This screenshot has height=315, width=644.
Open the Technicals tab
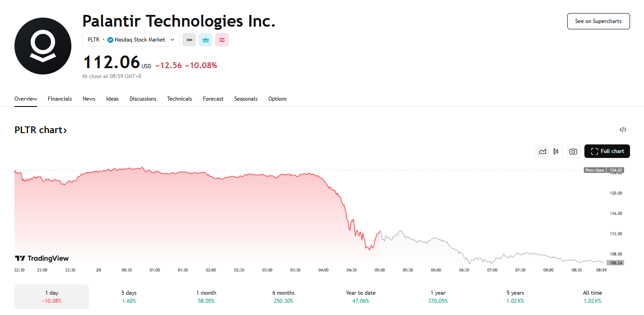(x=179, y=99)
